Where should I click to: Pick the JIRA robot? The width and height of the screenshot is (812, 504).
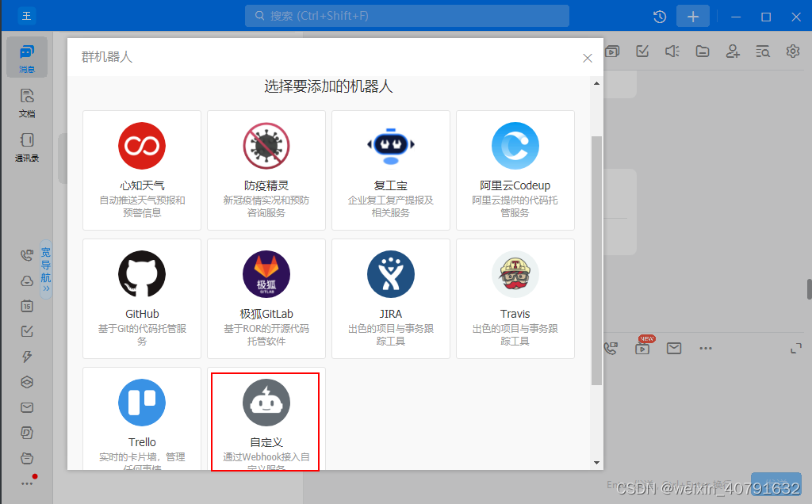point(391,299)
